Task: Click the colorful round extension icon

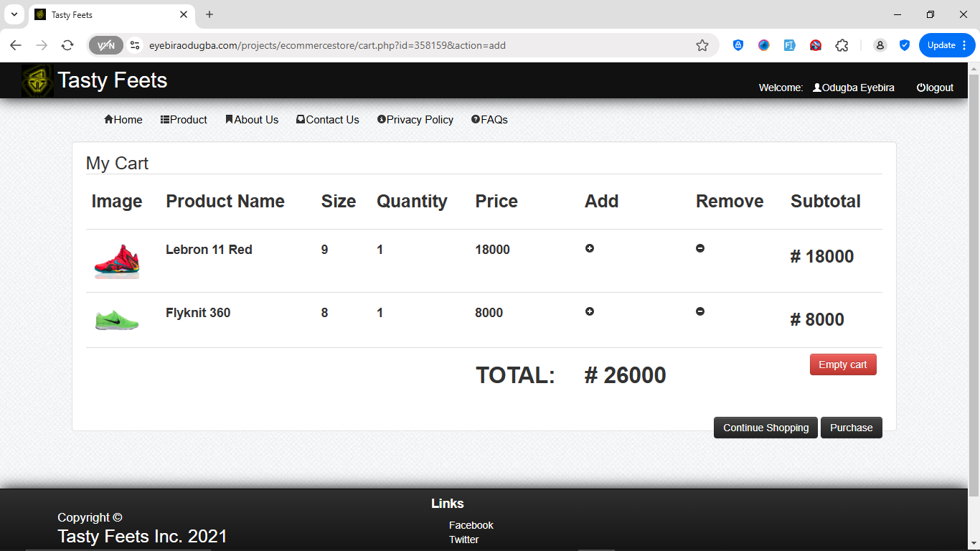Action: tap(764, 45)
